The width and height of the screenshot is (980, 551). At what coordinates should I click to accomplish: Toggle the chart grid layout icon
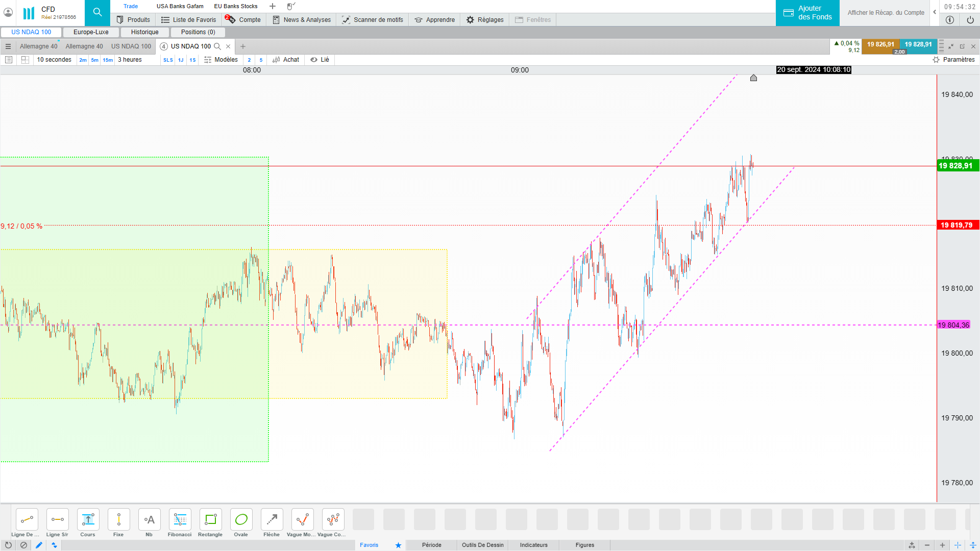pyautogui.click(x=25, y=60)
